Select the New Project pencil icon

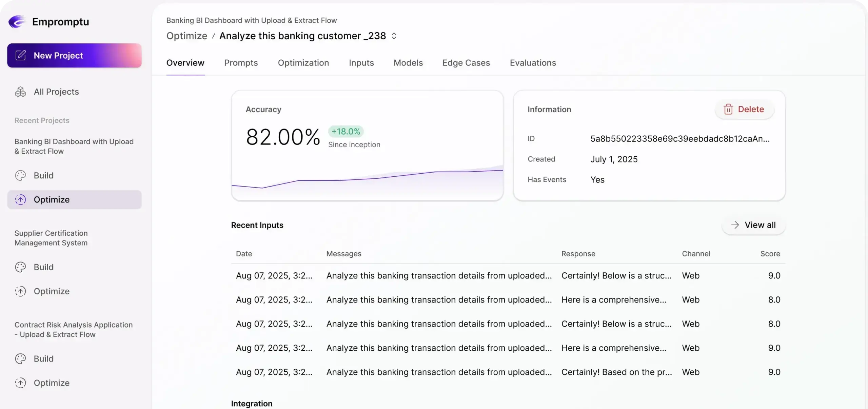pos(20,55)
